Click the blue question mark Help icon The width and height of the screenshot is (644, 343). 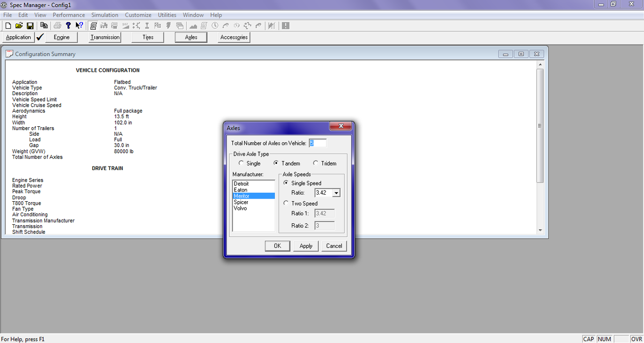pos(68,26)
